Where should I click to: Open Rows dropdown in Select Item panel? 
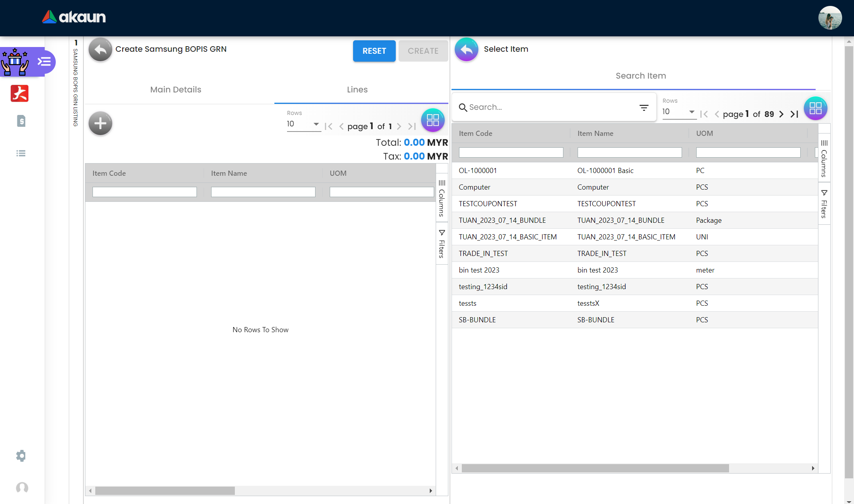[679, 112]
